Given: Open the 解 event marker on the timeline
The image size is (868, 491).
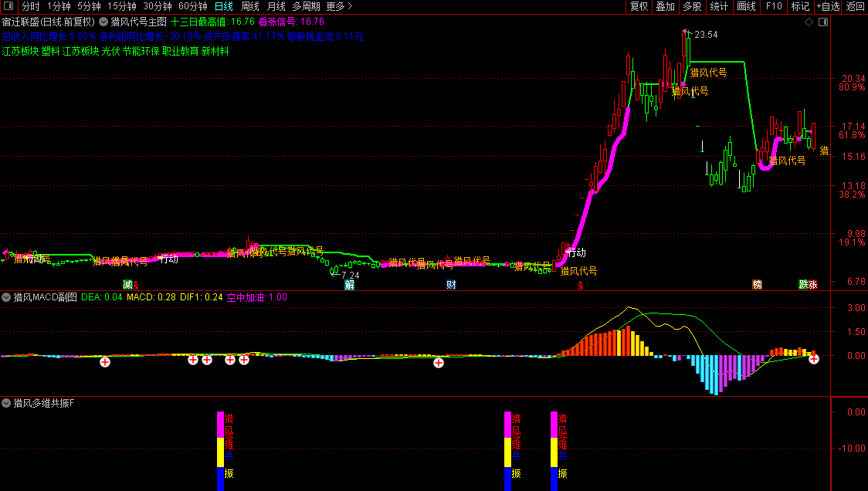Looking at the screenshot, I should click(x=349, y=285).
